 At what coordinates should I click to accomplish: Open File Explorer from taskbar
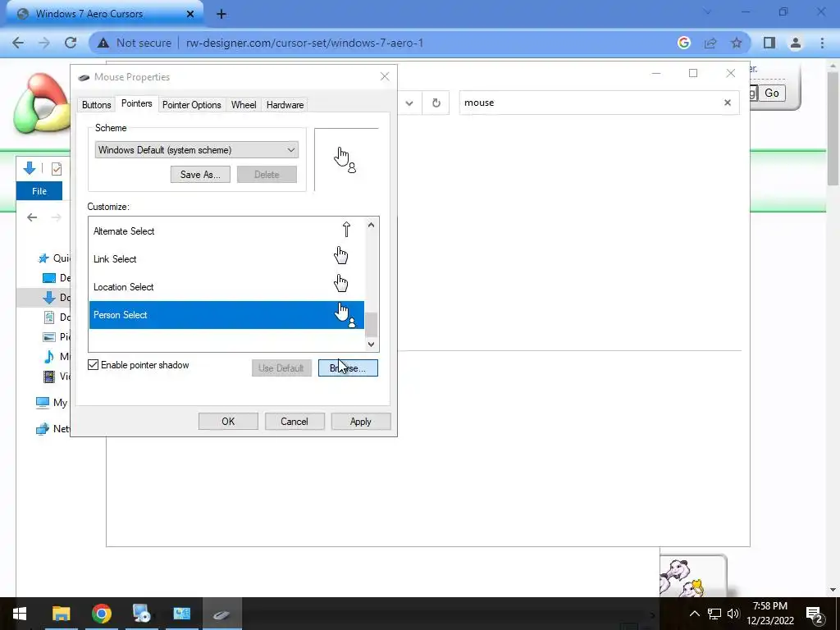61,614
